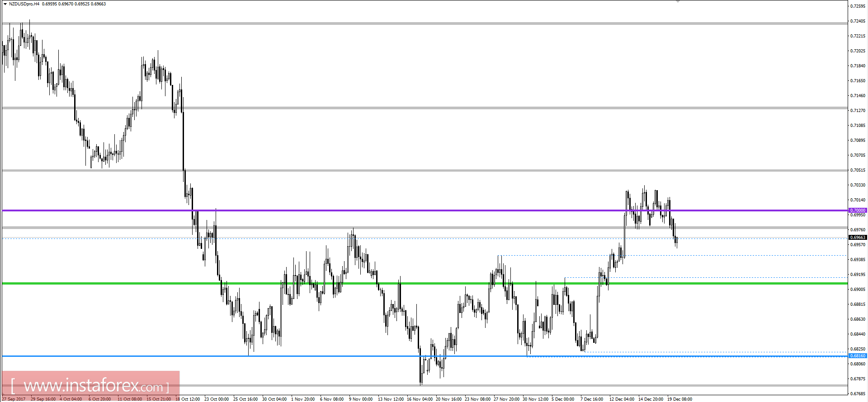Open the chart menu arrow beside NZDUSDpro,H4
Screen dimensions: 868x402
click(5, 4)
